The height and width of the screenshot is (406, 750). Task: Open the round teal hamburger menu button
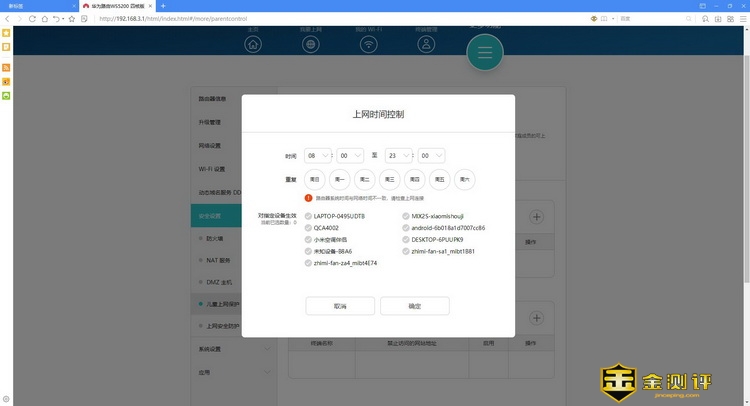[485, 53]
